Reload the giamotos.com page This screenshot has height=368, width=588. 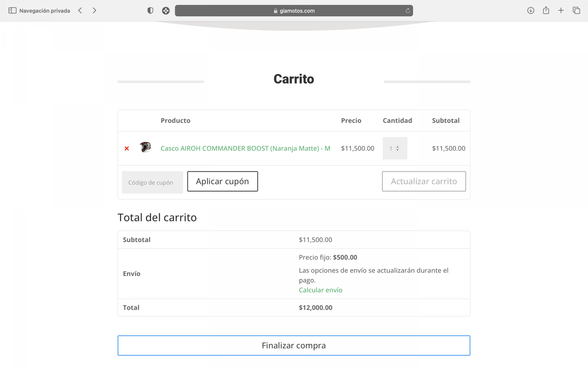(x=408, y=11)
